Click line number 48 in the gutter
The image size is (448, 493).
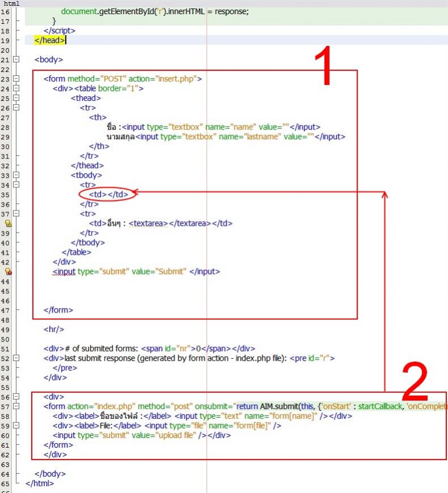pos(5,320)
